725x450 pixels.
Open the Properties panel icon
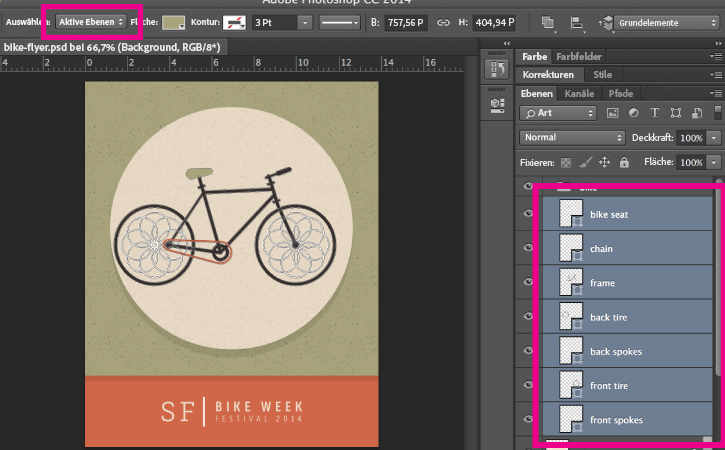click(x=496, y=103)
